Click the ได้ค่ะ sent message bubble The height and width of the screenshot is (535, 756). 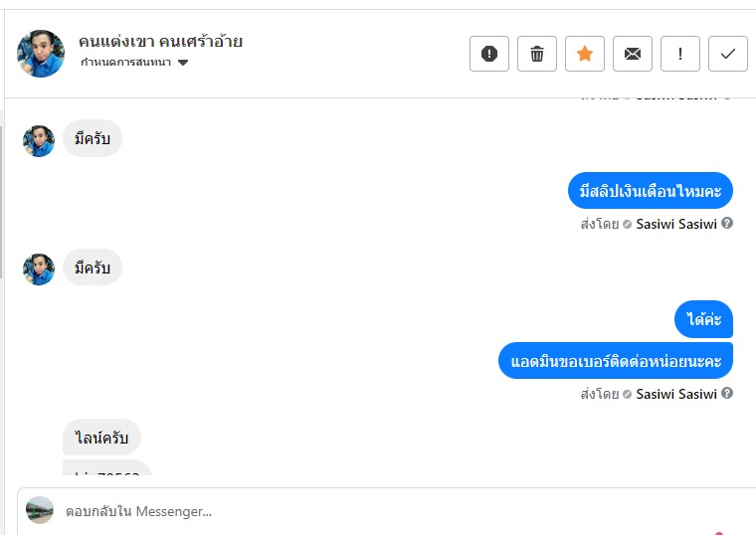pyautogui.click(x=703, y=319)
